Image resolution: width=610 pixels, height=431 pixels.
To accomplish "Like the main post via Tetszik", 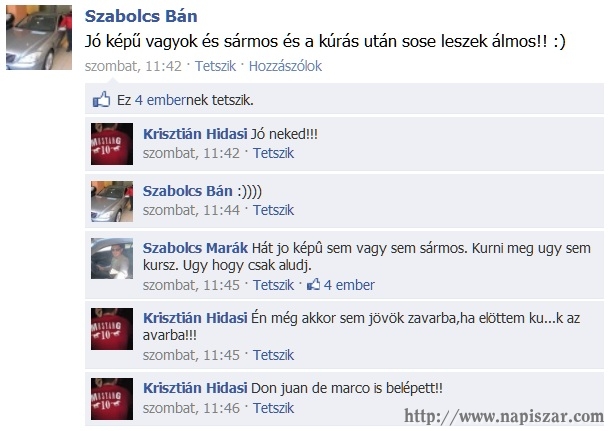I will (x=215, y=66).
